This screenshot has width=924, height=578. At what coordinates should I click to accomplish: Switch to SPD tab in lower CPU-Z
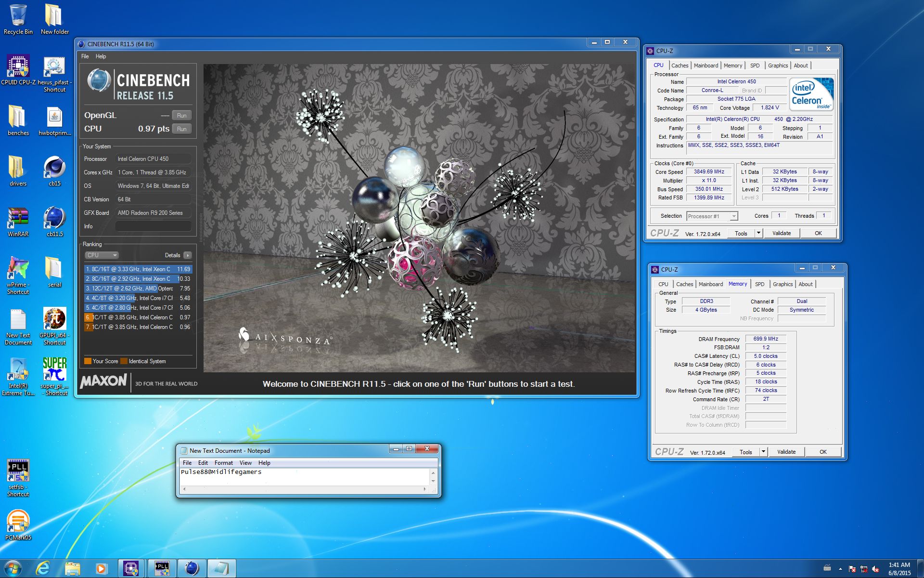[x=759, y=284]
